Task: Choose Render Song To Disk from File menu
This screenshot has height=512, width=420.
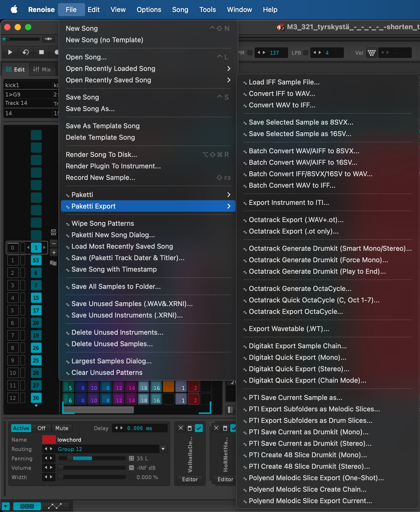Action: (101, 155)
